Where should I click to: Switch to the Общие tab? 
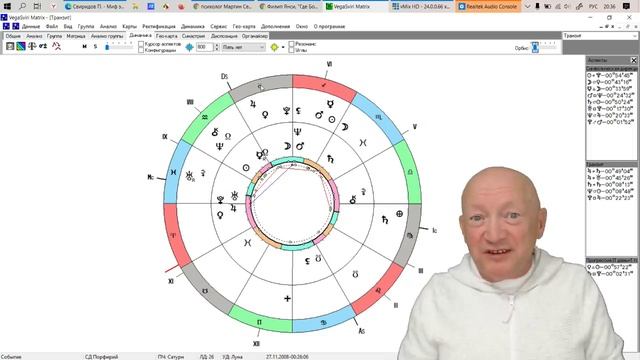pyautogui.click(x=13, y=36)
